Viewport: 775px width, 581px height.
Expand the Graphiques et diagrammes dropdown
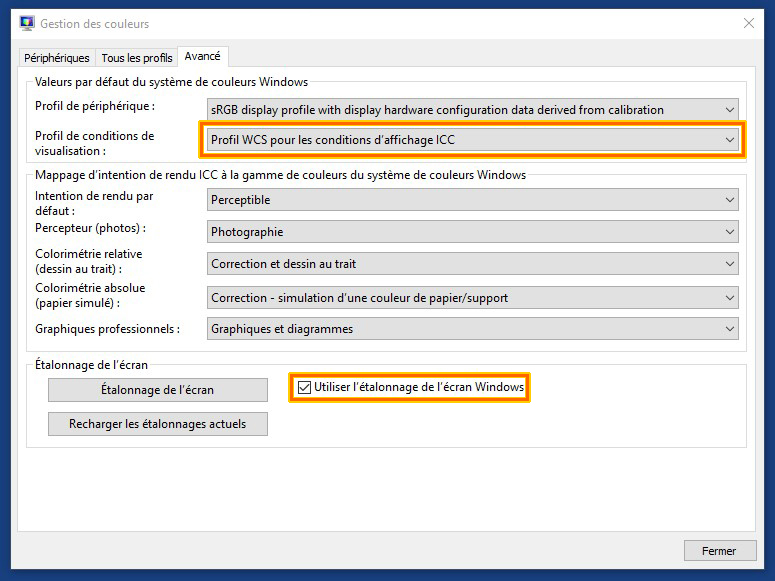pyautogui.click(x=473, y=329)
